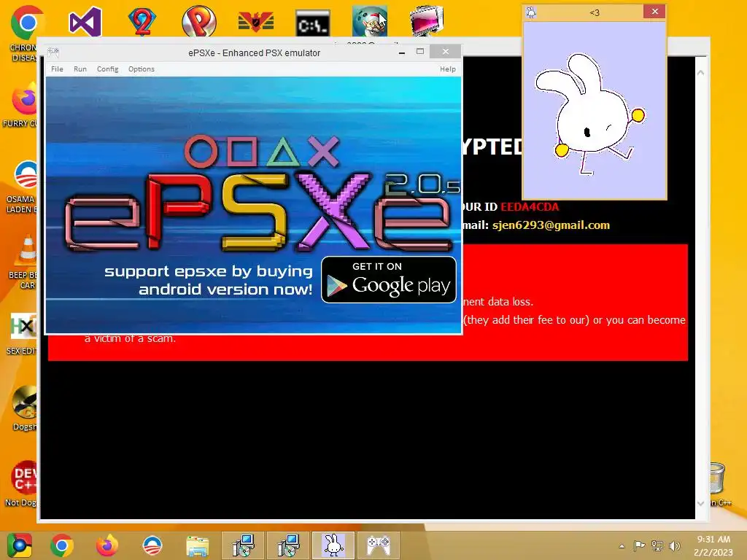747x560 pixels.
Task: Switch to the bunny app taskbar button
Action: coord(333,545)
